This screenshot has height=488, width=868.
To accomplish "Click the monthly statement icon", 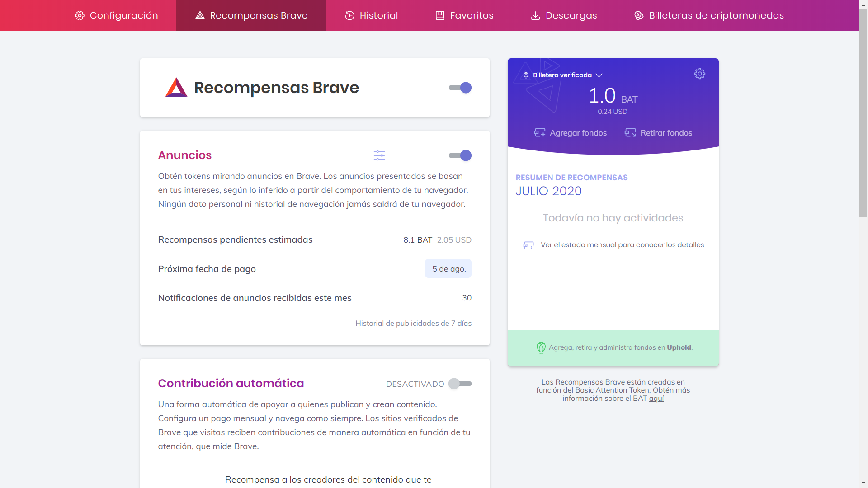I will (x=528, y=245).
